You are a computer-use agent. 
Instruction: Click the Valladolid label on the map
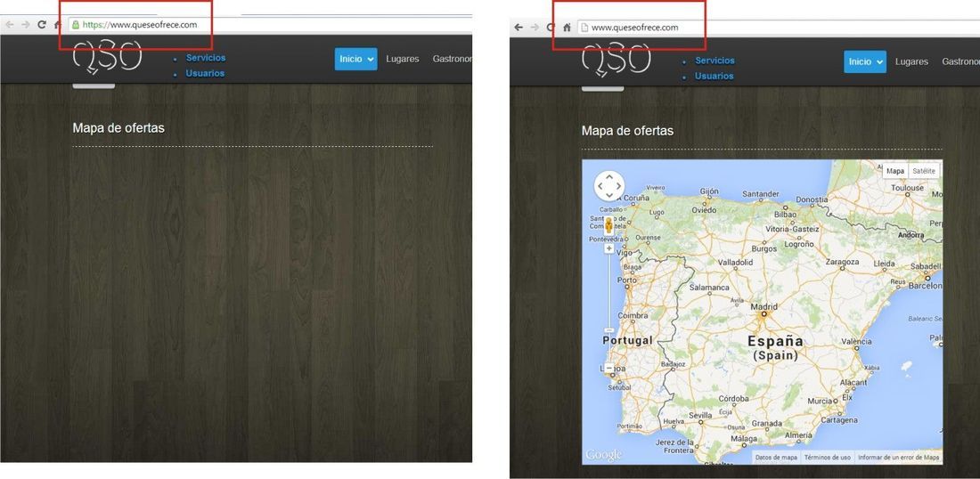(x=736, y=263)
